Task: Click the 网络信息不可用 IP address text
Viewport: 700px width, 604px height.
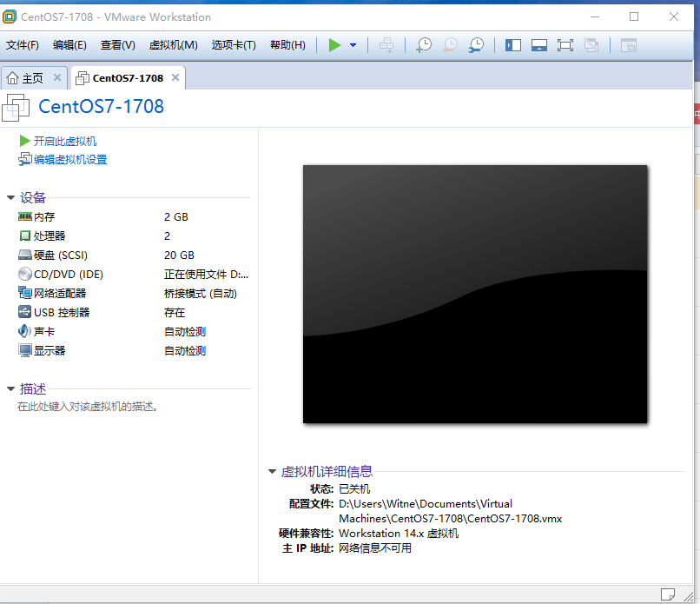Action: coord(375,548)
